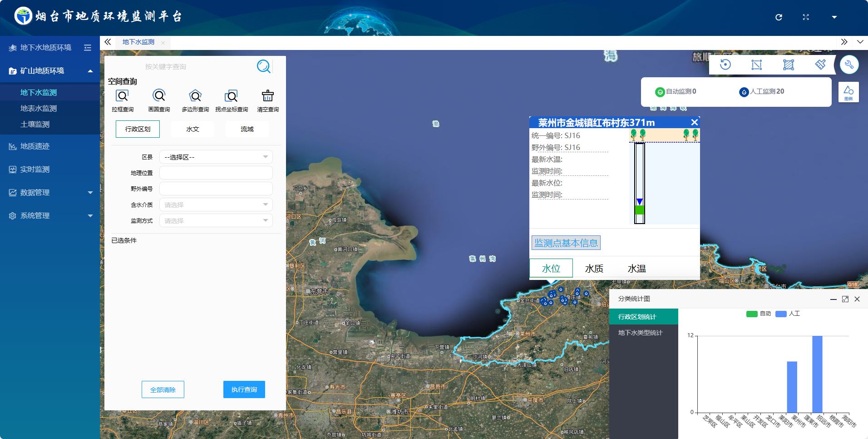
Task: Toggle the 人工 series in chart legend
Action: [788, 314]
